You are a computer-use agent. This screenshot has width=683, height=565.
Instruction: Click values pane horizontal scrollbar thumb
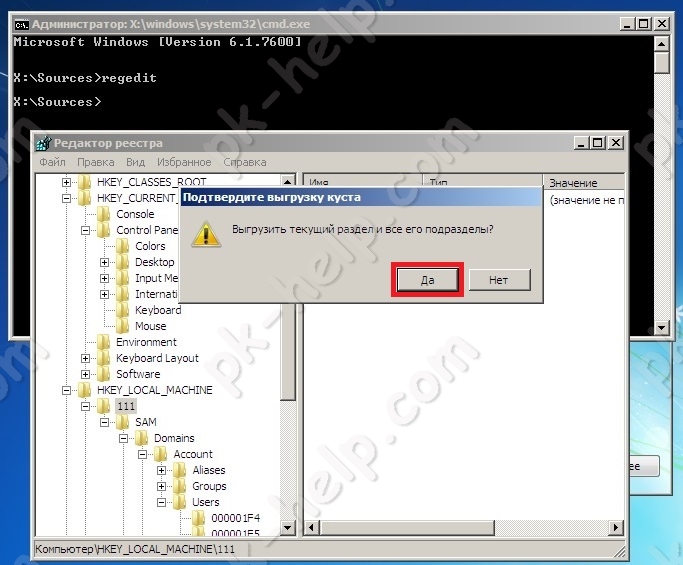click(406, 528)
